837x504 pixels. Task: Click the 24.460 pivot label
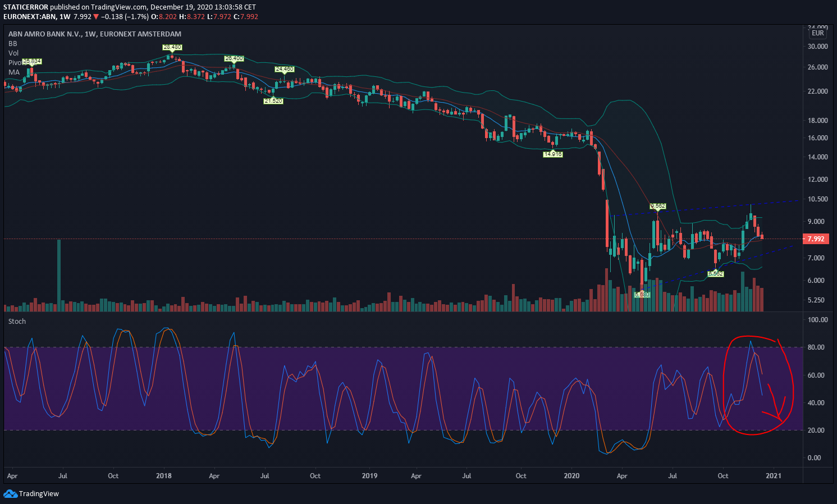[285, 69]
